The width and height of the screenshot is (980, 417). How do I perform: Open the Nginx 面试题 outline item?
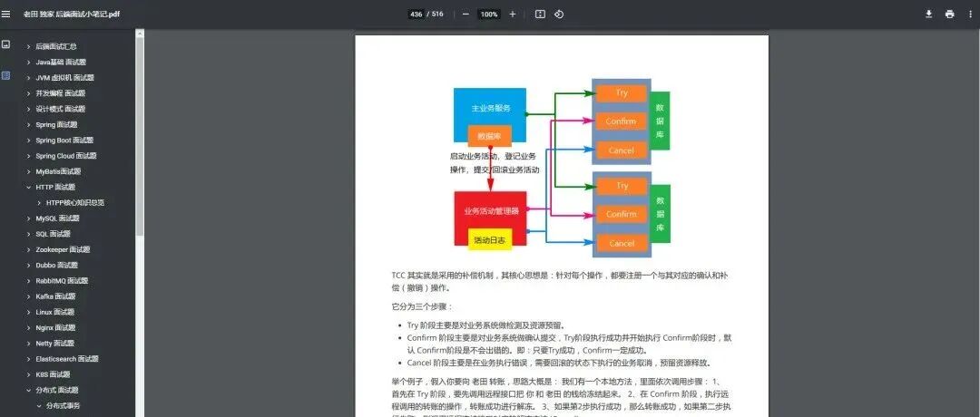pyautogui.click(x=55, y=327)
